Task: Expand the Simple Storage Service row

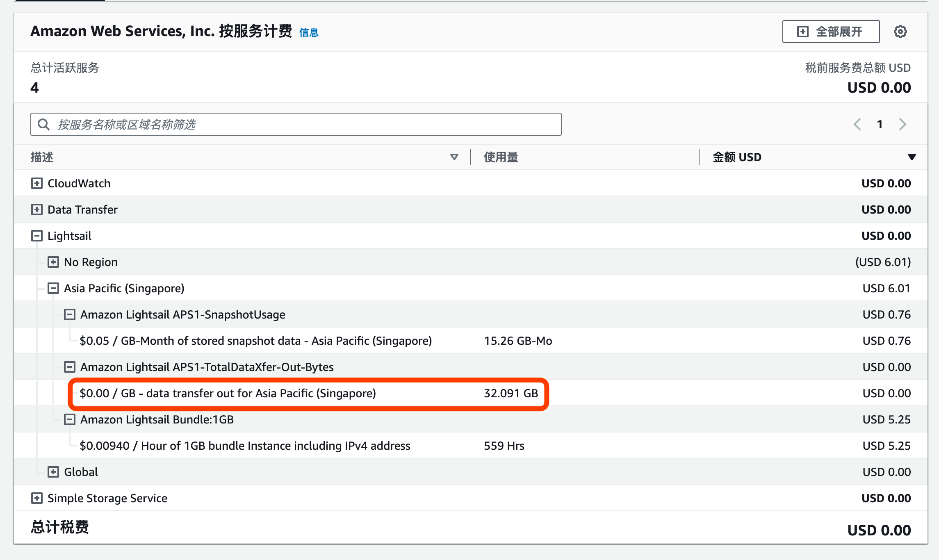Action: click(x=37, y=498)
